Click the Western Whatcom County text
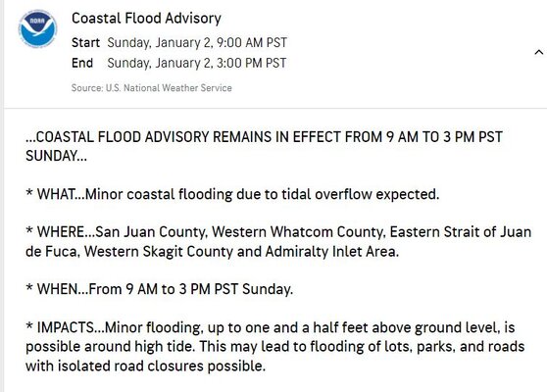547x392 pixels. point(299,232)
